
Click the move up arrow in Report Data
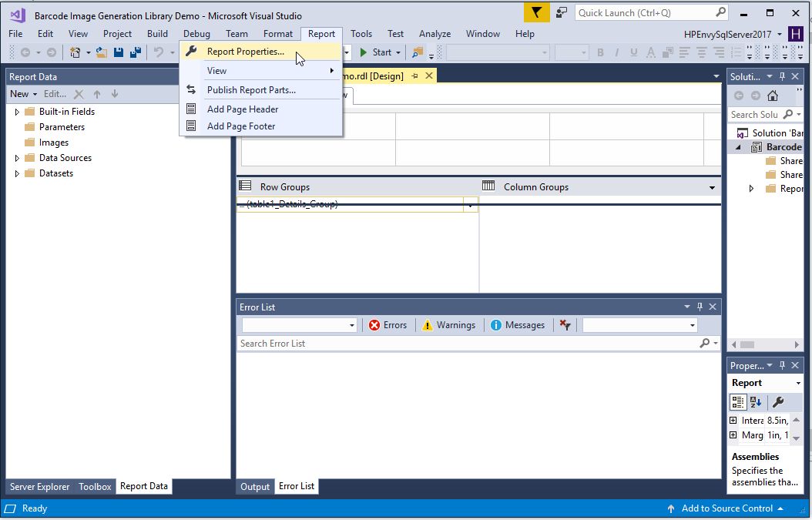pyautogui.click(x=97, y=94)
